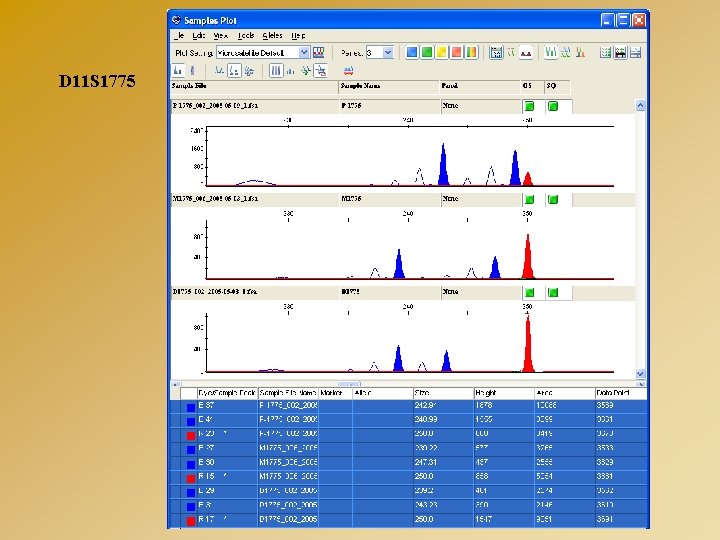
Task: Select the overlay red-green peaks icon
Action: click(580, 53)
